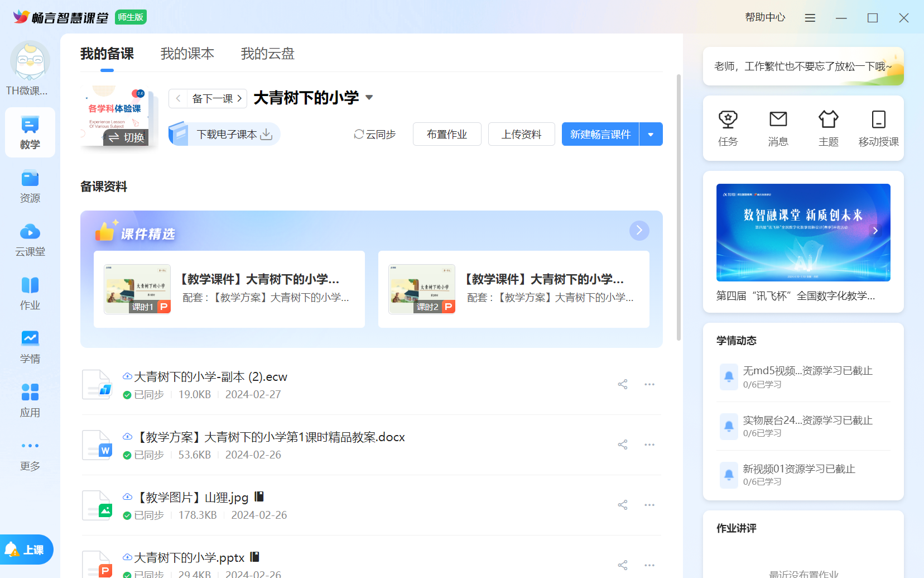Viewport: 924px width, 578px height.
Task: Open the 云课堂 sidebar section
Action: tap(30, 240)
